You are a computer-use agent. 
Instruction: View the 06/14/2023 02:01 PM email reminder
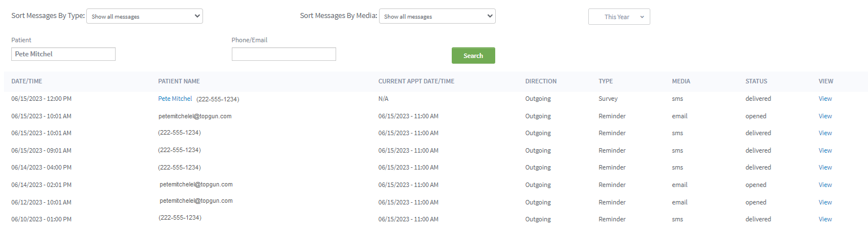[825, 185]
